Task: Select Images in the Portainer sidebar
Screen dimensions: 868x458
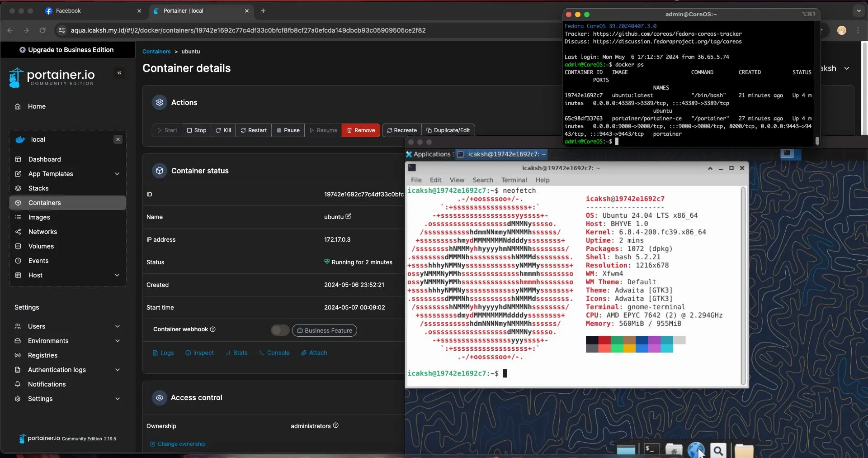Action: coord(39,217)
